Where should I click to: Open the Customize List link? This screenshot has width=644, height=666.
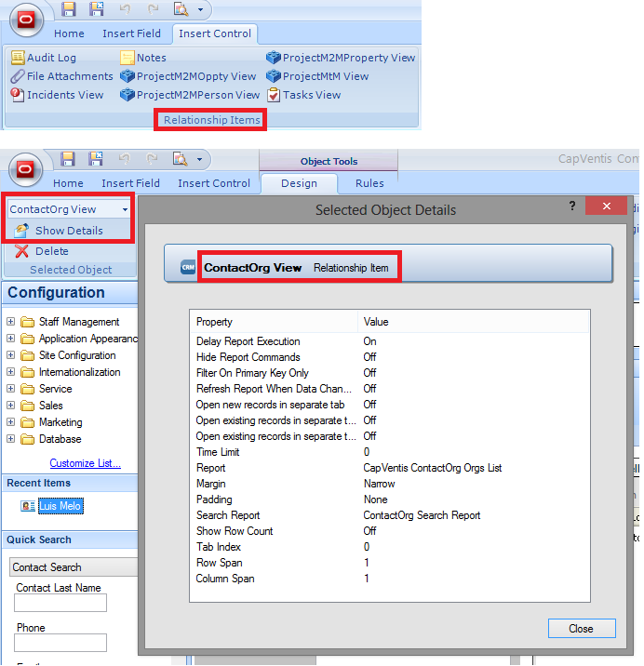click(85, 463)
